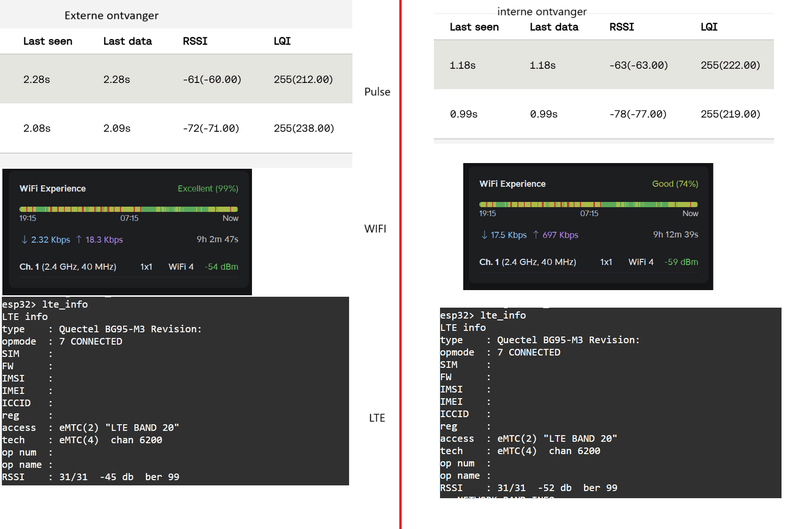This screenshot has height=529, width=800.
Task: Click the Excellent (99%) WiFi rating
Action: point(208,189)
